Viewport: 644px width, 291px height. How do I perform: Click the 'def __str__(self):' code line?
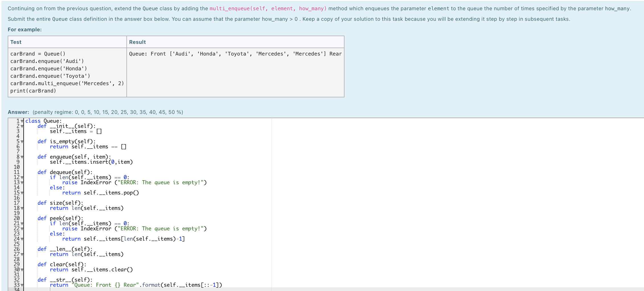pos(65,280)
